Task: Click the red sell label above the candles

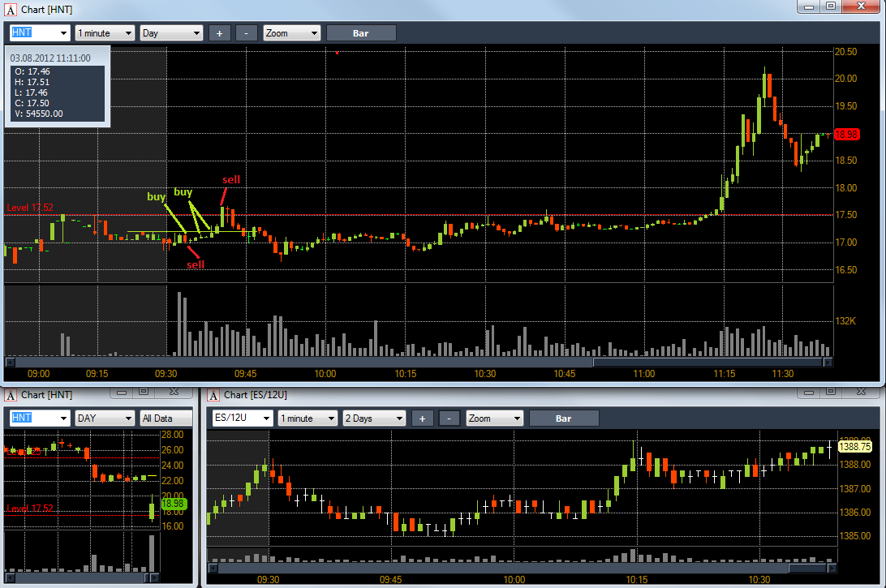Action: pos(231,179)
